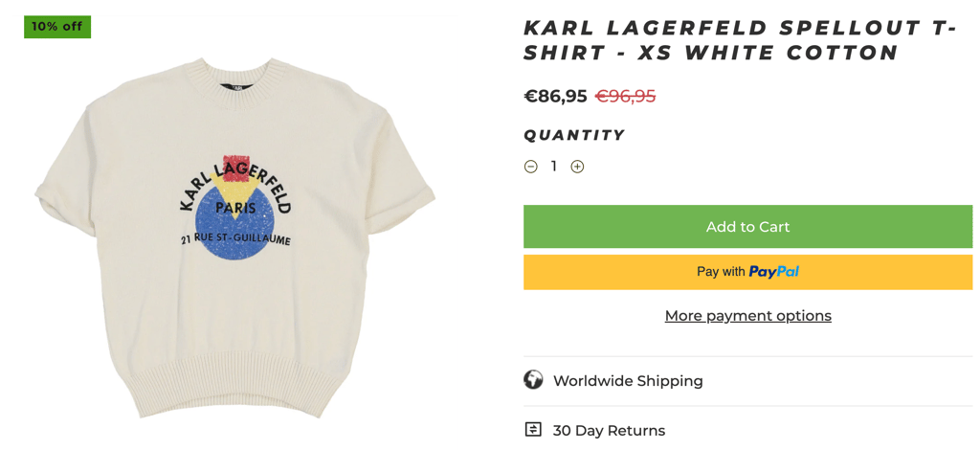
Task: Click the PayPal logo in the yellow button
Action: point(773,272)
